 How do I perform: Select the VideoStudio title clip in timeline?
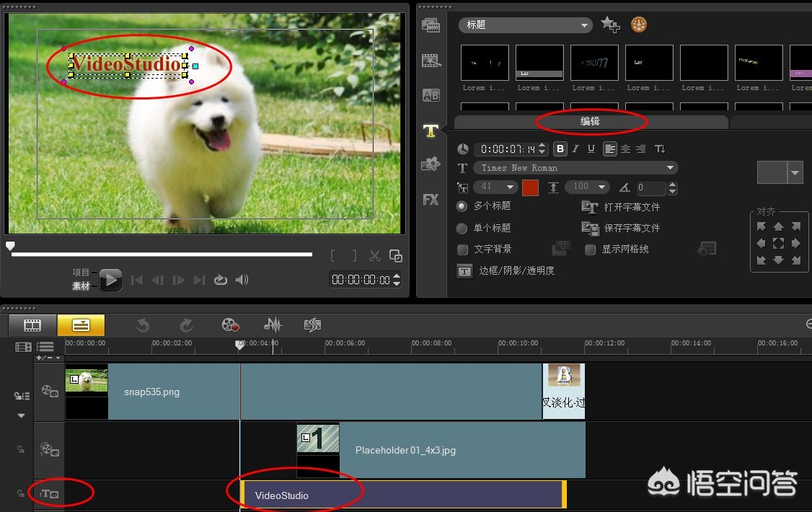point(403,495)
